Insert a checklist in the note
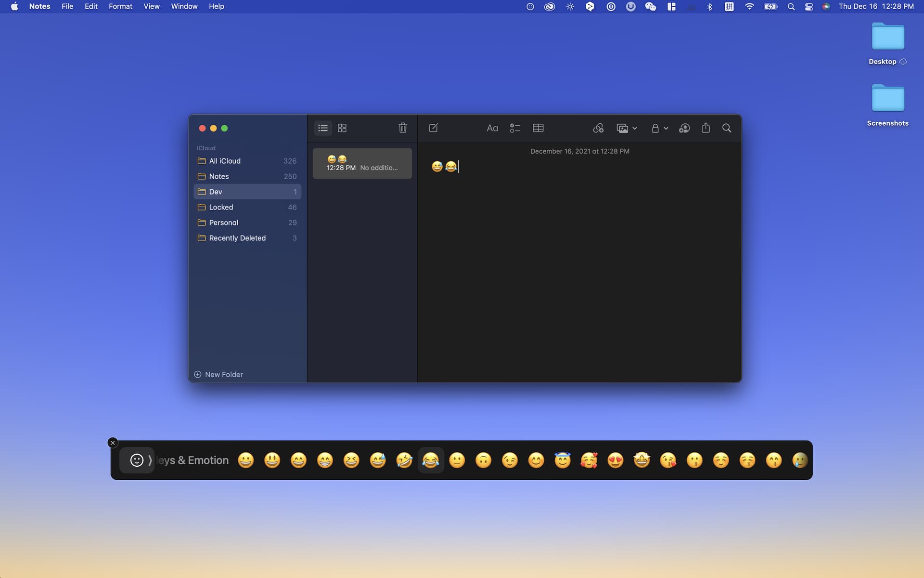This screenshot has height=578, width=924. (515, 128)
